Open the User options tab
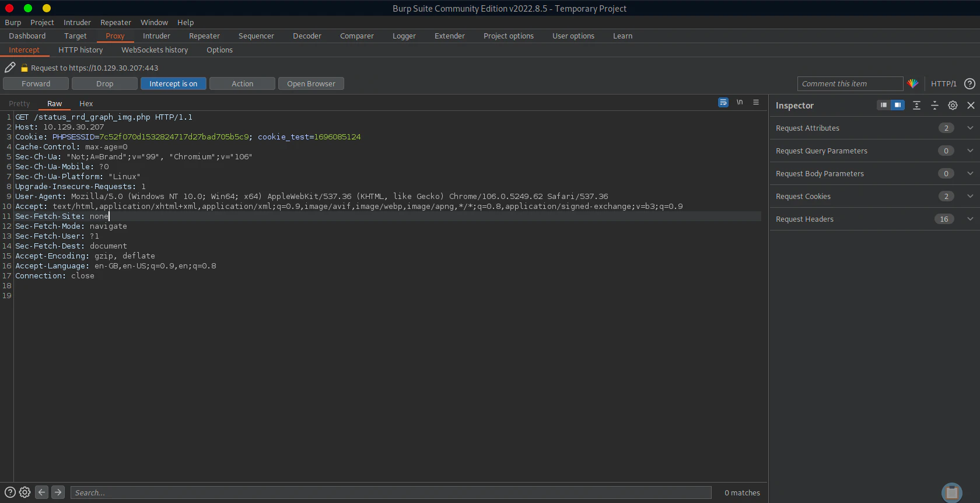The width and height of the screenshot is (980, 503). pos(573,36)
